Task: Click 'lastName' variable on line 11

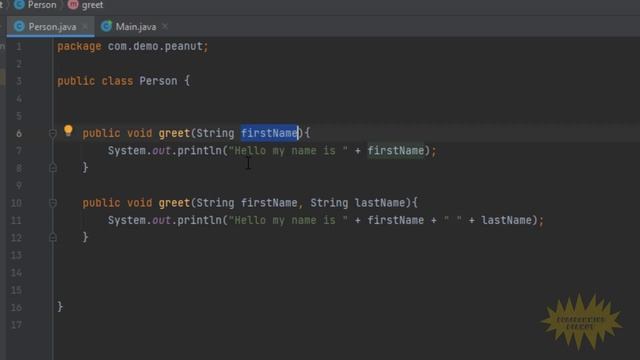Action: 507,220
